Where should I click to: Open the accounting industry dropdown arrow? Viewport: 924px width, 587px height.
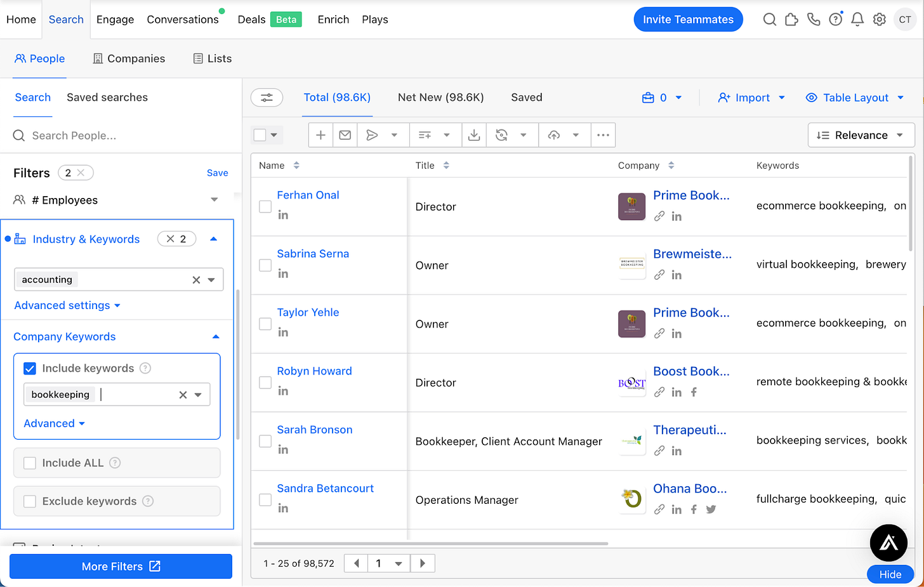coord(211,280)
